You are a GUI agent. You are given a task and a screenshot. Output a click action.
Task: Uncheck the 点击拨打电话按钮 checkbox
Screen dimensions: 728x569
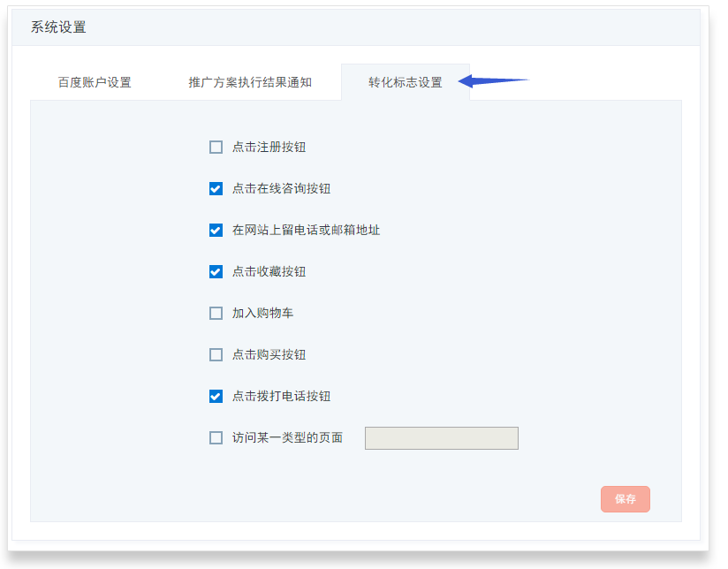tap(216, 396)
